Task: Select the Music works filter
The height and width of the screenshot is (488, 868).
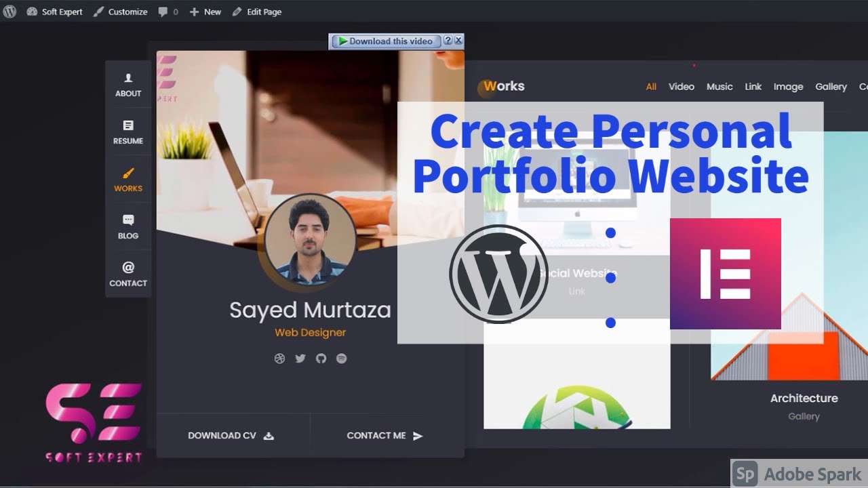Action: pos(719,87)
